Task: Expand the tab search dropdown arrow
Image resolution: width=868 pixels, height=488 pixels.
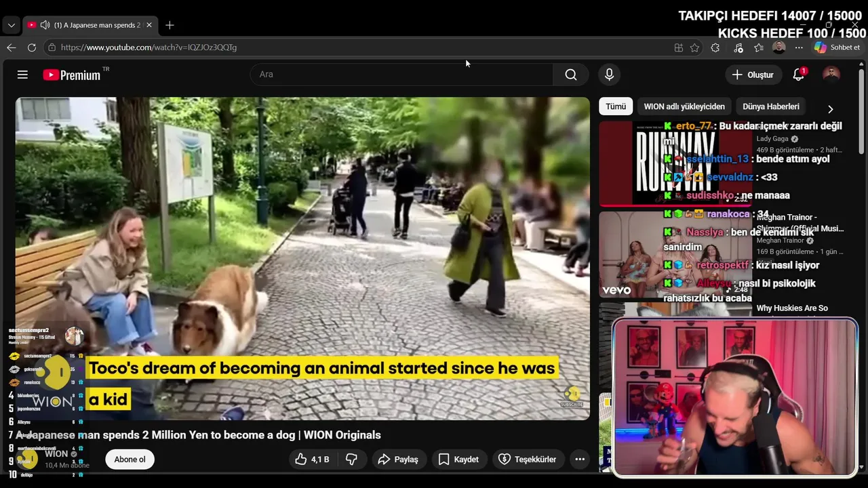Action: coord(11,25)
